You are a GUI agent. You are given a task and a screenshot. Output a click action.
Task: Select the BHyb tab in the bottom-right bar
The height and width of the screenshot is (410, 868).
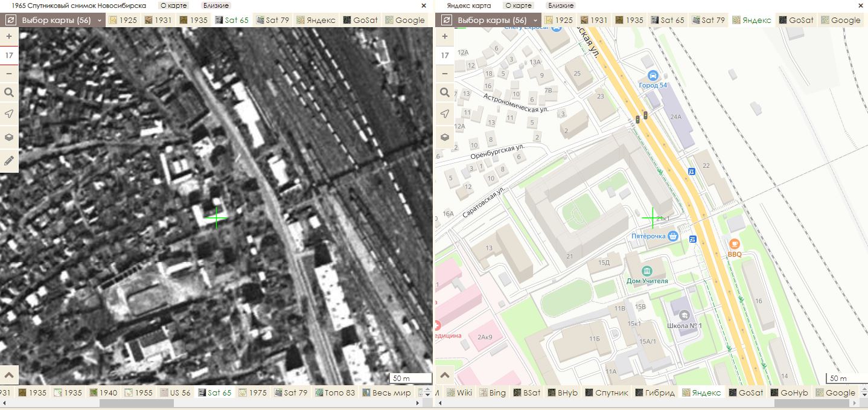563,392
